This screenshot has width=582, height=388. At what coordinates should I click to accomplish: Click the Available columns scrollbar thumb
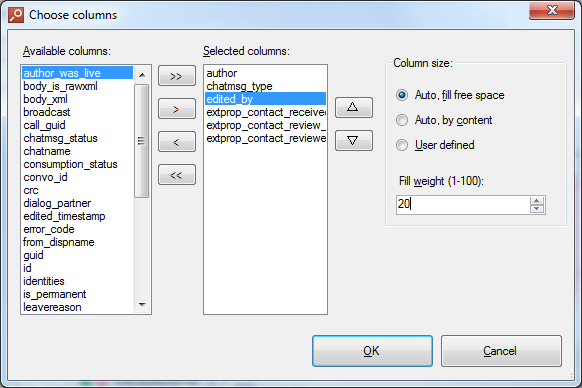pos(141,141)
